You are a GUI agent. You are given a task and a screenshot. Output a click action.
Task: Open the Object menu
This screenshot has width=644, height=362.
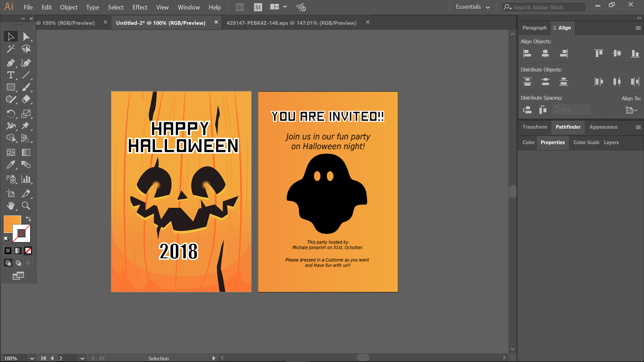point(69,7)
